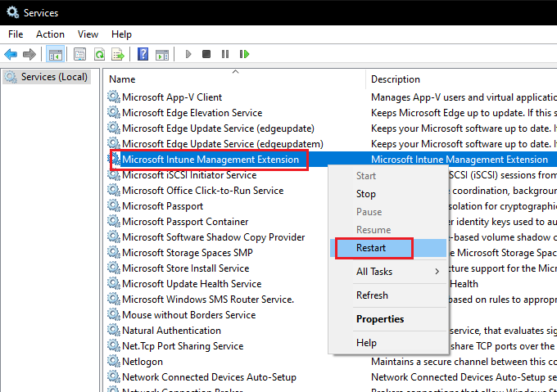
Task: Open the Action menu
Action: (x=50, y=34)
